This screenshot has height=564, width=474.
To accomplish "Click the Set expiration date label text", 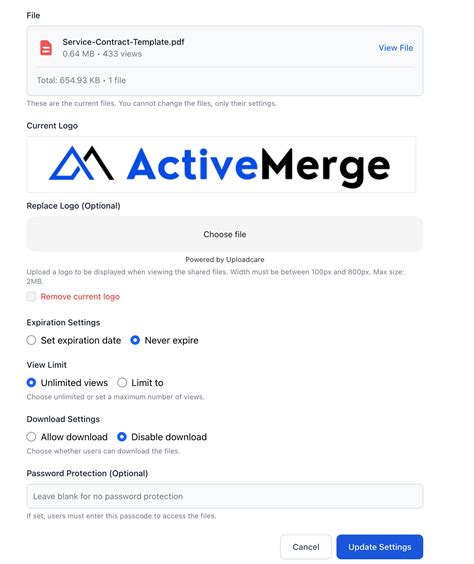I will pos(81,340).
